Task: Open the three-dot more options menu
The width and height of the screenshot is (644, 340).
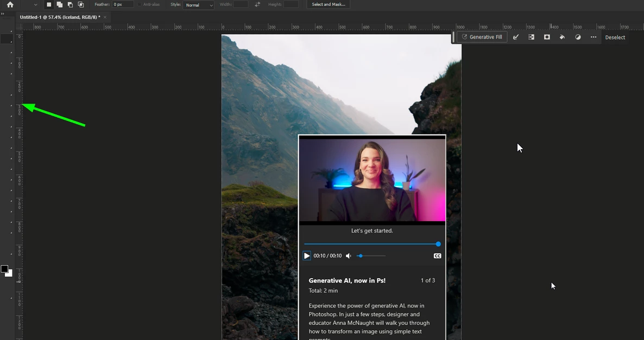Action: (x=594, y=37)
